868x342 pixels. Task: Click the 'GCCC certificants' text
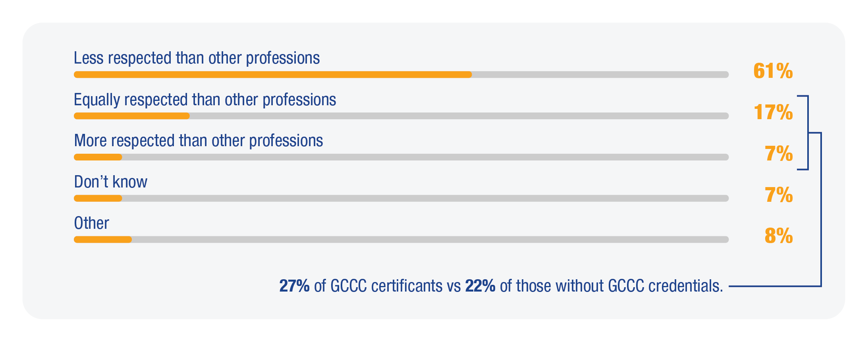pos(386,286)
